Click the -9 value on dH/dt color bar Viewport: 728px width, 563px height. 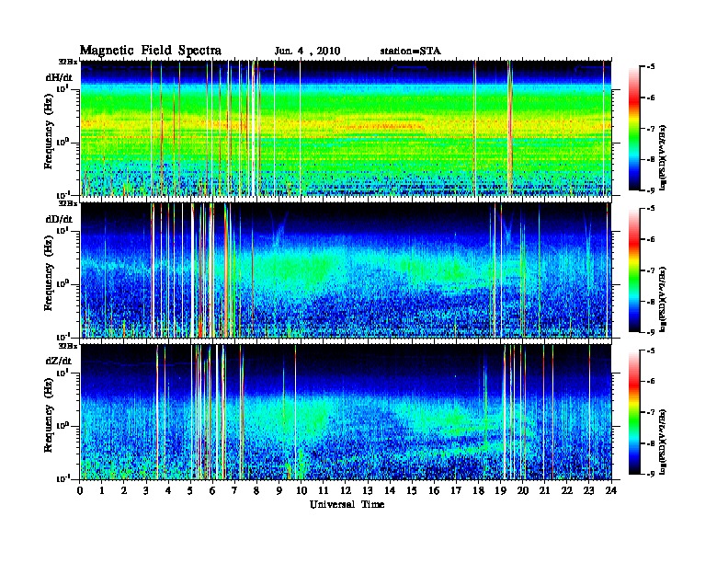[x=651, y=190]
